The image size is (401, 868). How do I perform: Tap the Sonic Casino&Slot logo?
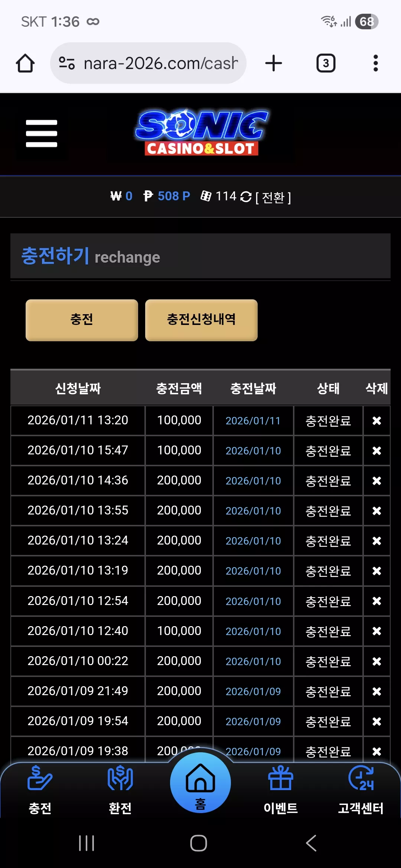[x=201, y=132]
